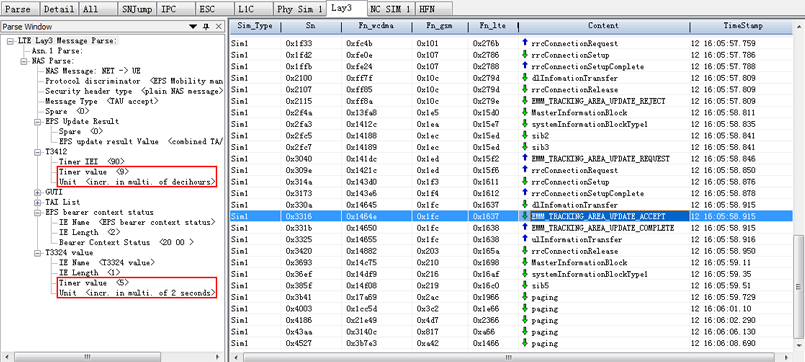Click green downlink arrow beside EMM_TRACKING_AREA_UPDATE_REJECT

tap(524, 101)
